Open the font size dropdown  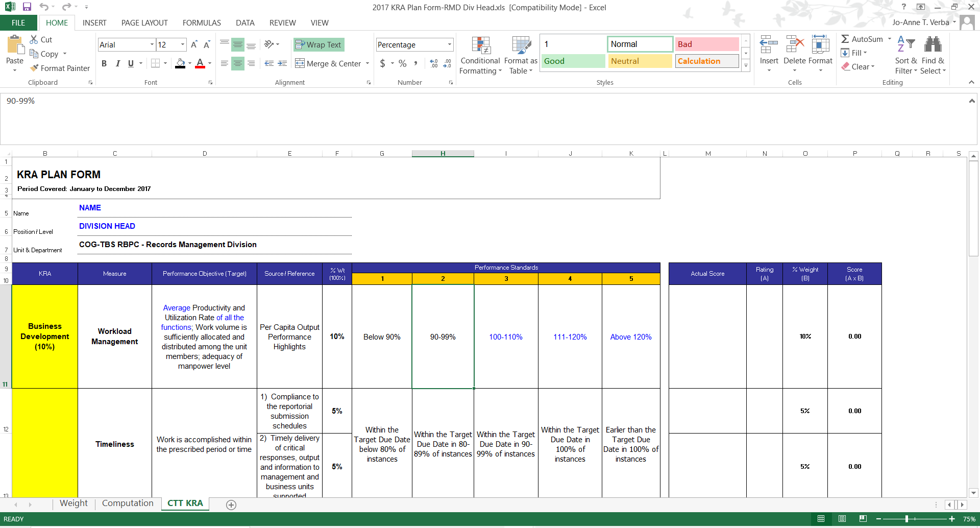[183, 44]
